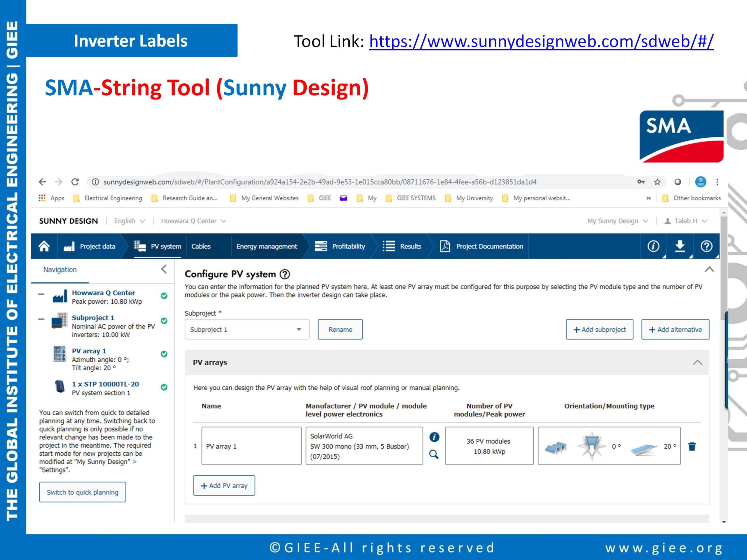Open the Cables tab
The height and width of the screenshot is (560, 747).
point(201,246)
